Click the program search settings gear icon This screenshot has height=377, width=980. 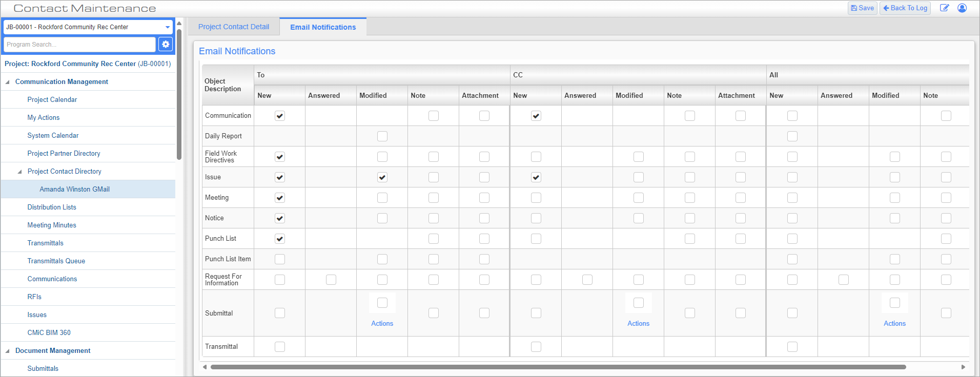(166, 45)
